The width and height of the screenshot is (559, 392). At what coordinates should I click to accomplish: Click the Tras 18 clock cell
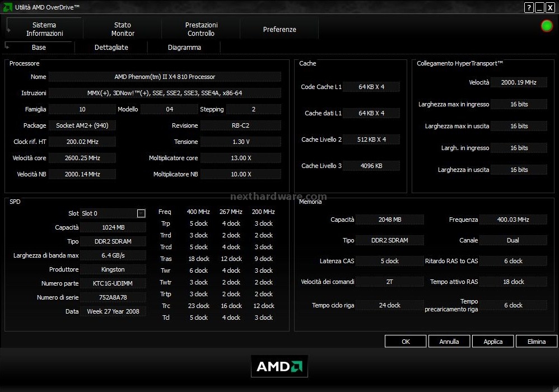pos(199,259)
